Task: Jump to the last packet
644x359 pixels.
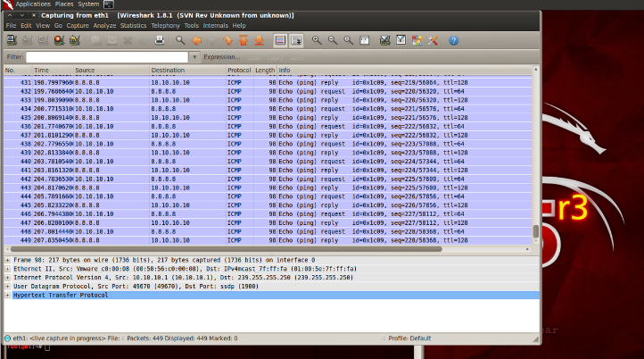Action: point(260,40)
